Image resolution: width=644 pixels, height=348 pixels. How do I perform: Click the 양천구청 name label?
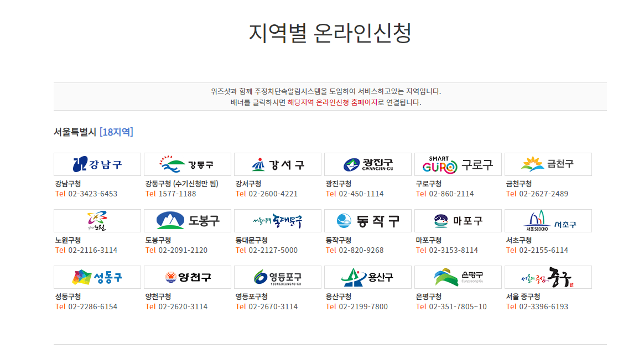click(x=158, y=296)
